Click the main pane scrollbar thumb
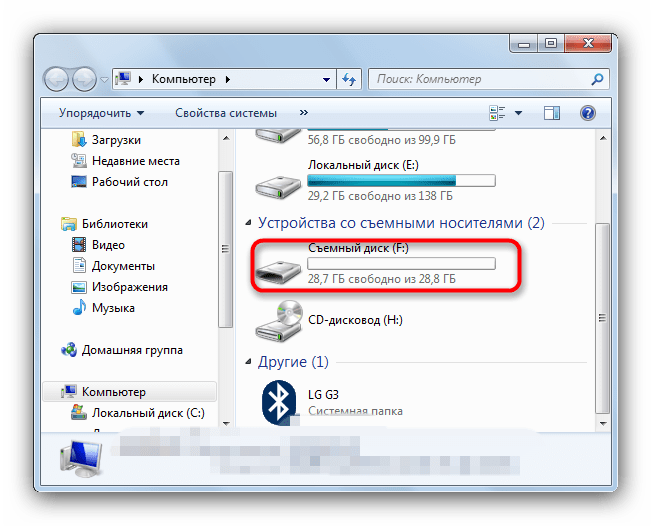652x526 pixels. [602, 318]
